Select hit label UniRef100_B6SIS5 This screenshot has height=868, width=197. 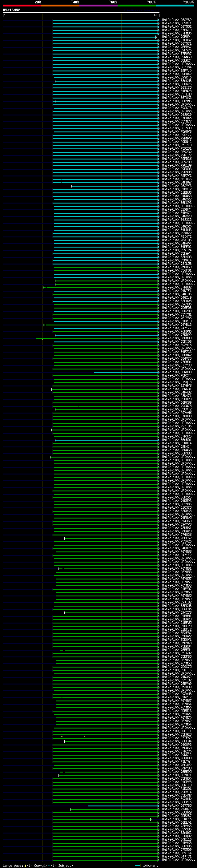[x=177, y=88]
